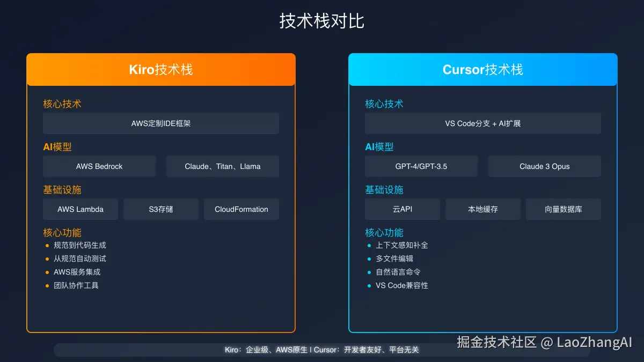The height and width of the screenshot is (362, 644).
Task: Click the 技术栈对比 title
Action: (322, 21)
